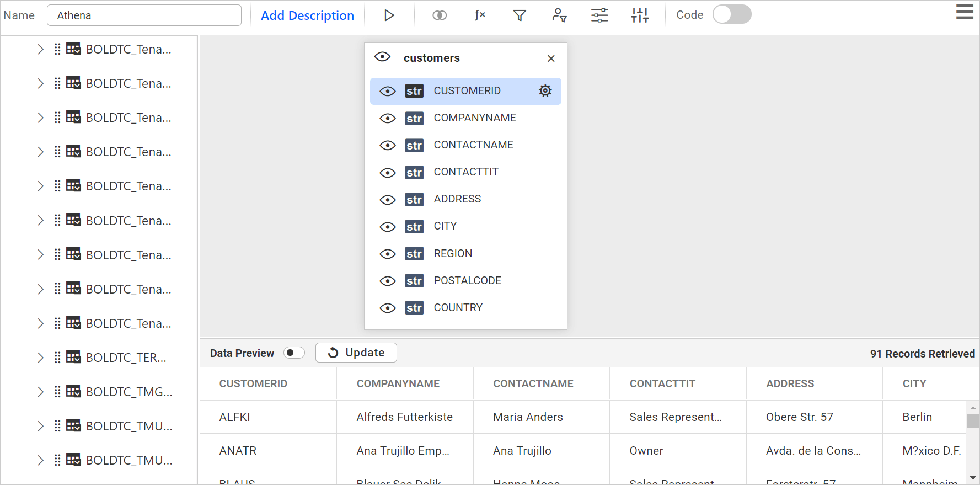Hide the CONTACTTIT column
Screen dimensions: 980x485
pos(388,172)
